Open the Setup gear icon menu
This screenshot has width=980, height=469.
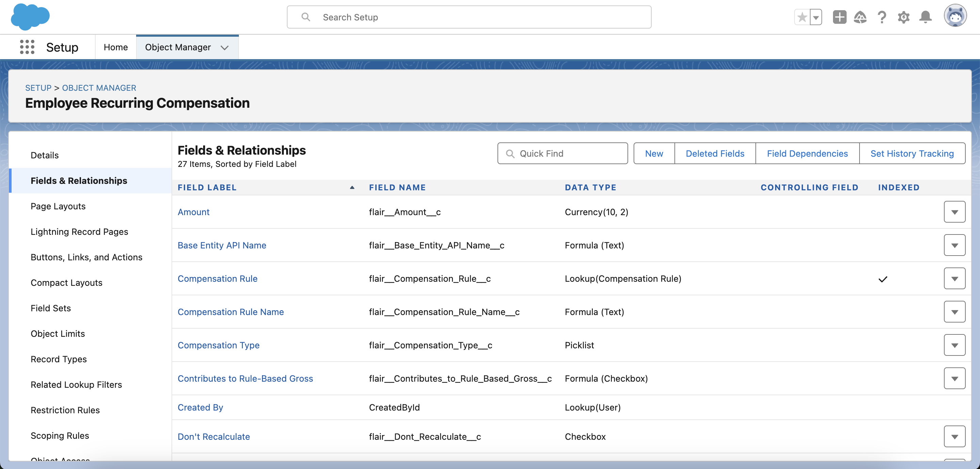click(904, 17)
